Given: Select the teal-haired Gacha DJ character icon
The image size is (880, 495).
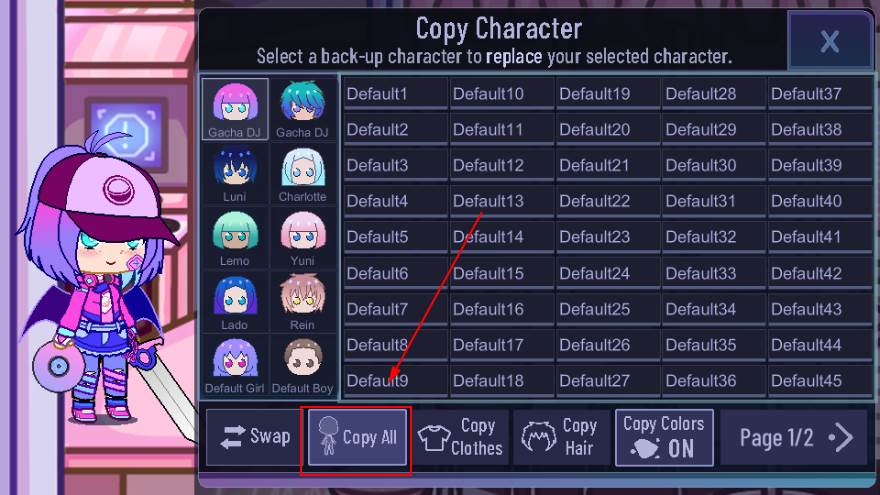Looking at the screenshot, I should tap(302, 109).
